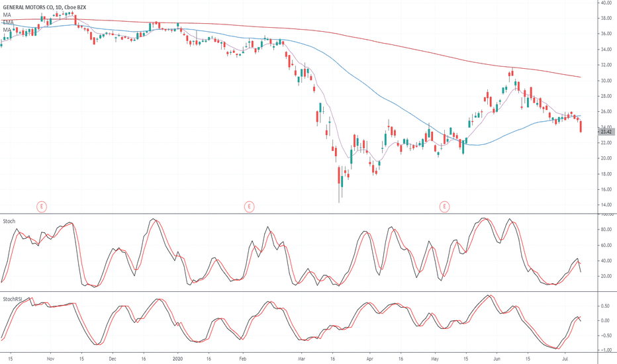Click the 18.00 price axis label

pyautogui.click(x=606, y=174)
